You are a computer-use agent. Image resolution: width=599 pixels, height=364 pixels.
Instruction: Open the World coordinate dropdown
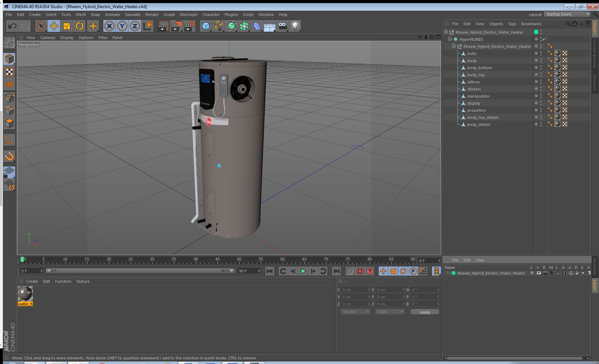click(x=356, y=312)
